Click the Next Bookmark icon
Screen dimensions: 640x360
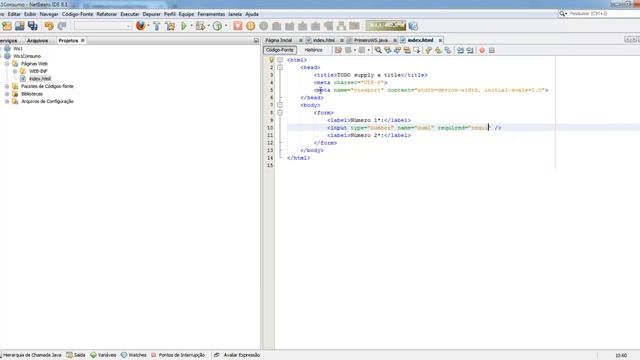click(438, 50)
